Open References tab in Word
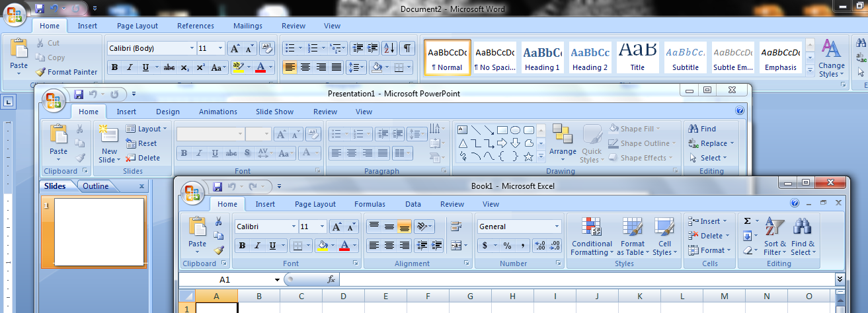Viewport: 868px width, 313px height. pyautogui.click(x=196, y=26)
